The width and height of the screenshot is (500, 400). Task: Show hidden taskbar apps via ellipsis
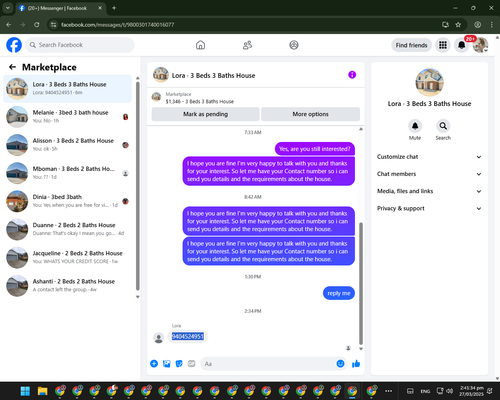pos(388,391)
